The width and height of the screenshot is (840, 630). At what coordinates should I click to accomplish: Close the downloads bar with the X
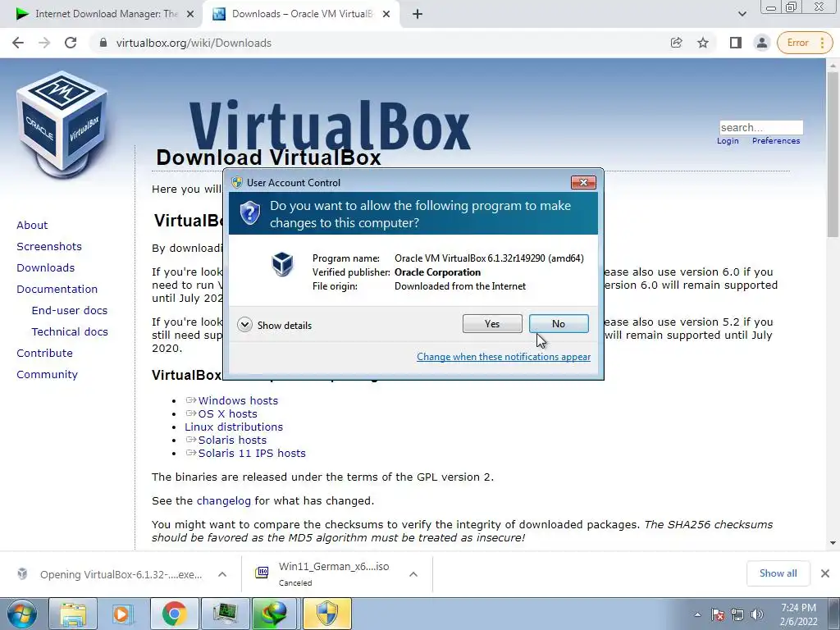point(825,573)
